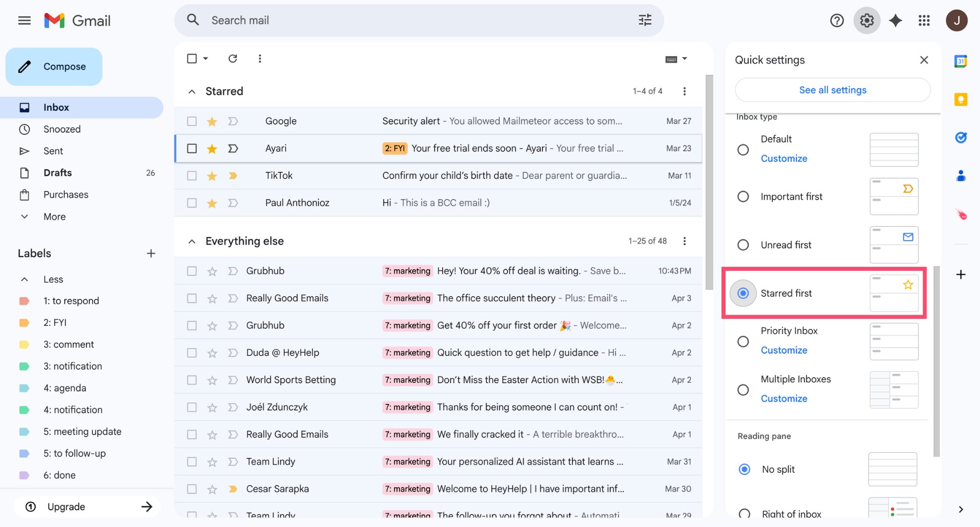Collapse labels list with Less
The width and height of the screenshot is (980, 527).
coord(53,279)
